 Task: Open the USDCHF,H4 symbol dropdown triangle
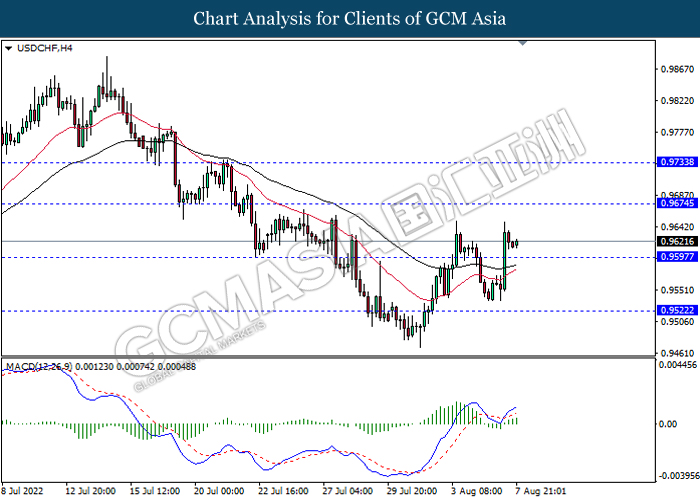tap(8, 49)
